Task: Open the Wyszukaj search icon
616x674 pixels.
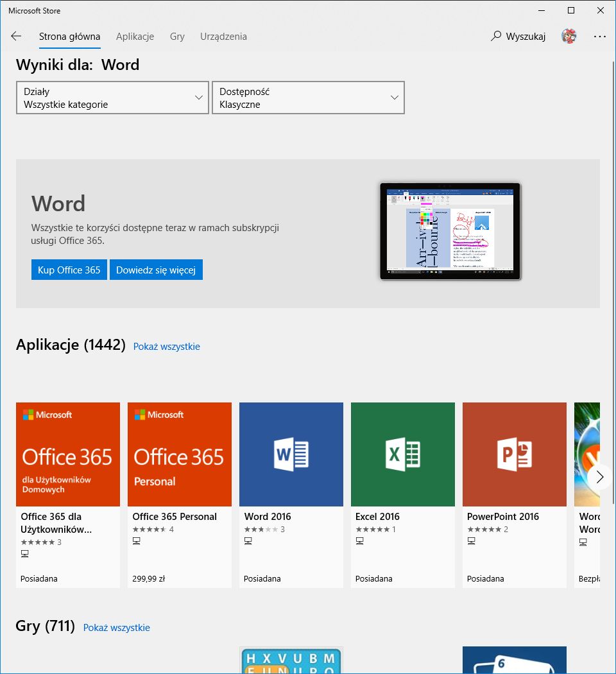Action: (x=496, y=36)
